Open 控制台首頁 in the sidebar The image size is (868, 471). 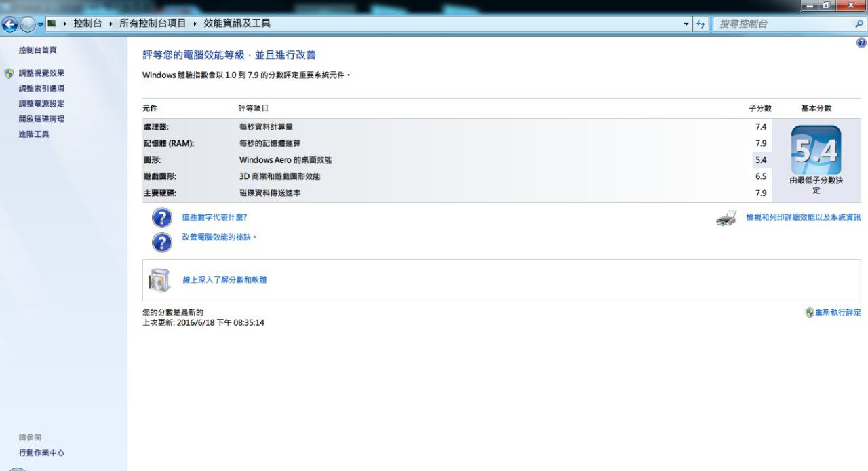[38, 50]
